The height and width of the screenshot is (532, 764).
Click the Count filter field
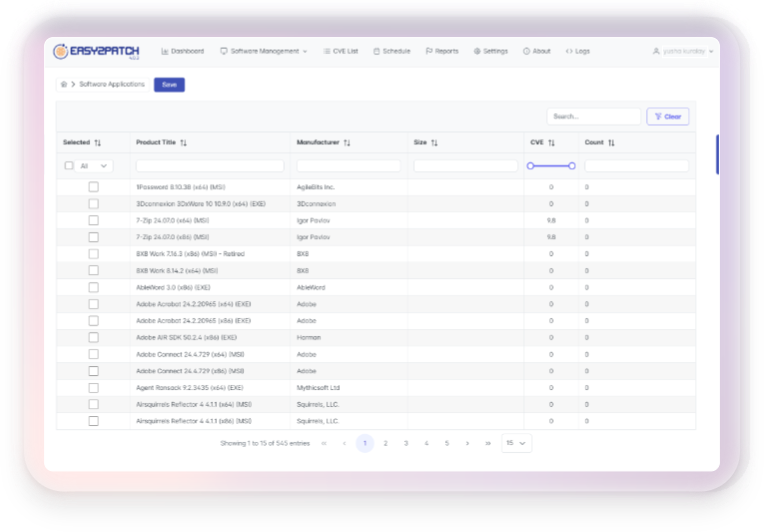pos(636,166)
